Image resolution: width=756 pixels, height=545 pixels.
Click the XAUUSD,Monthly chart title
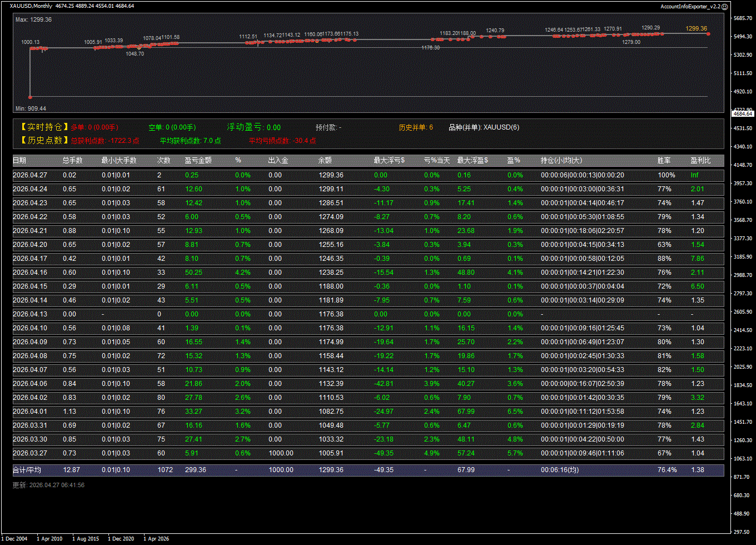(31, 6)
